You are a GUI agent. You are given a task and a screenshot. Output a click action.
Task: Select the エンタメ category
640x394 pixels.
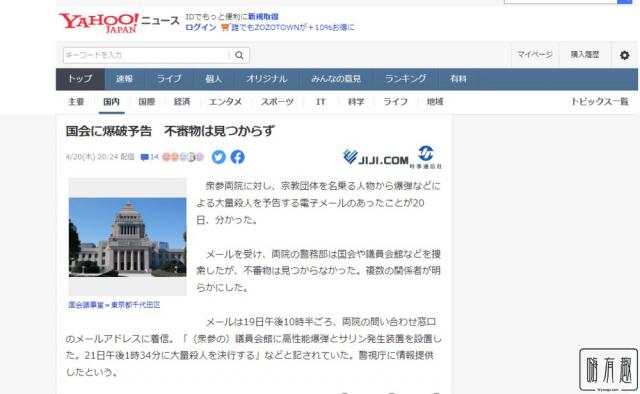point(225,102)
